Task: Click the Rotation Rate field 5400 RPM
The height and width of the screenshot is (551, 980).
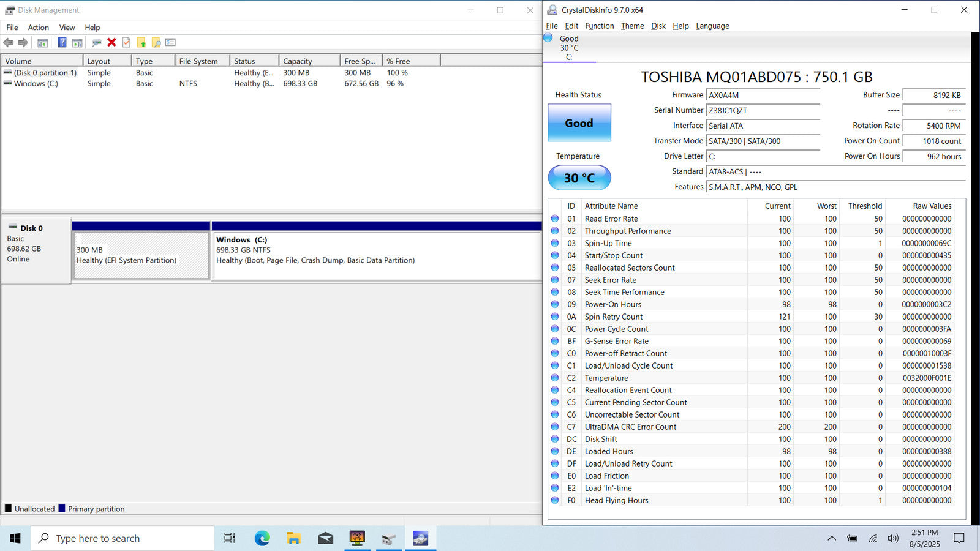Action: [x=933, y=126]
